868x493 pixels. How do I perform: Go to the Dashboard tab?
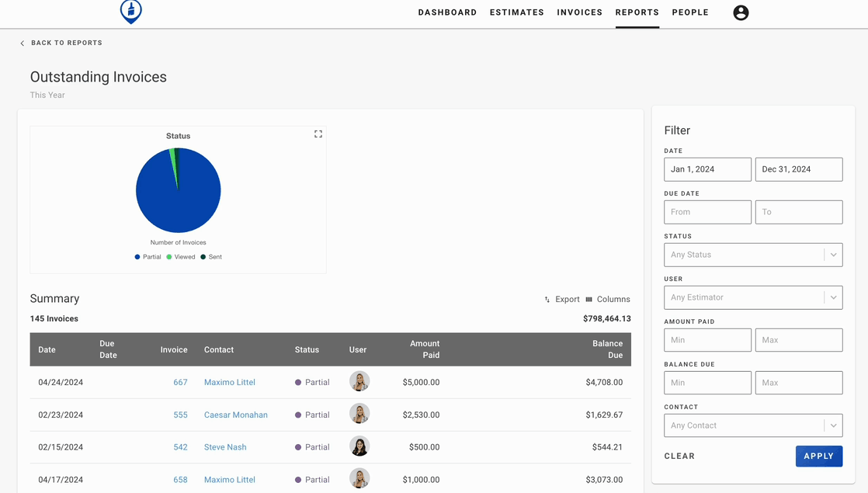pyautogui.click(x=447, y=12)
